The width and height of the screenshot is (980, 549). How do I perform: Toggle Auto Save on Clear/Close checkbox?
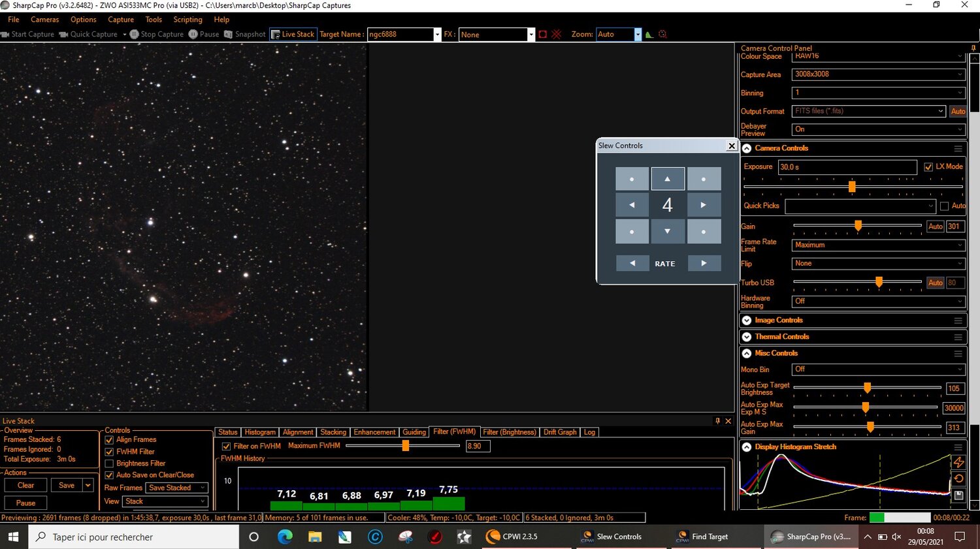pos(109,475)
